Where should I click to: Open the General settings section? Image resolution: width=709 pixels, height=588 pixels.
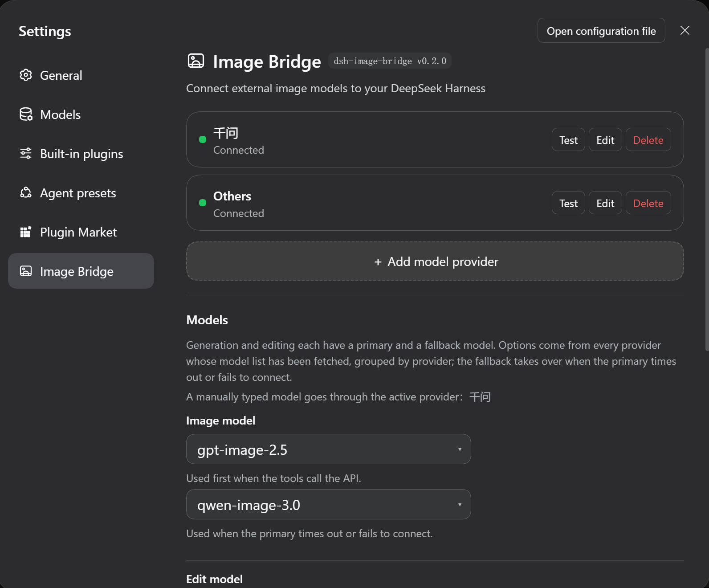click(81, 75)
